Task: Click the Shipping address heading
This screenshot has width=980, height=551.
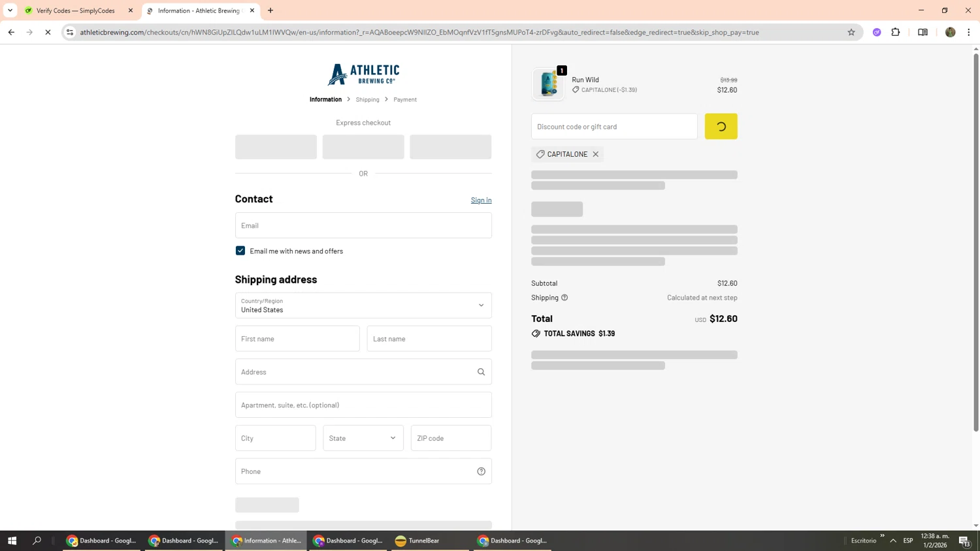Action: (276, 279)
